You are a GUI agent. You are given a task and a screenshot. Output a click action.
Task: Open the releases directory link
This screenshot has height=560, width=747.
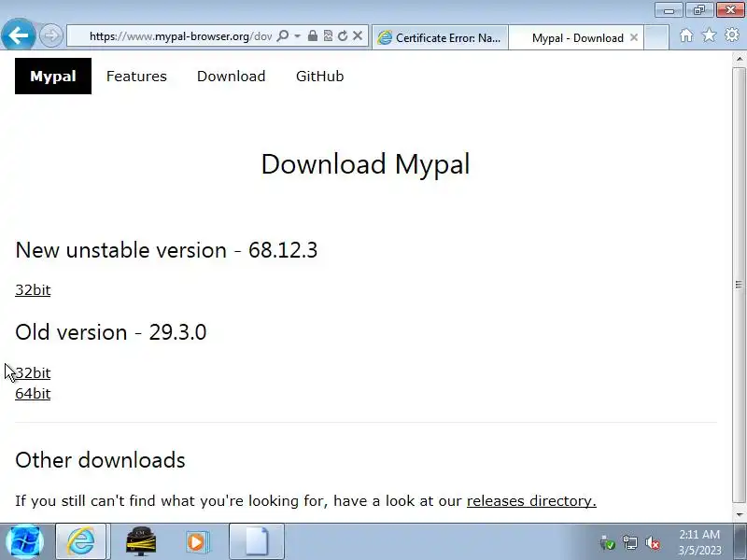point(531,501)
